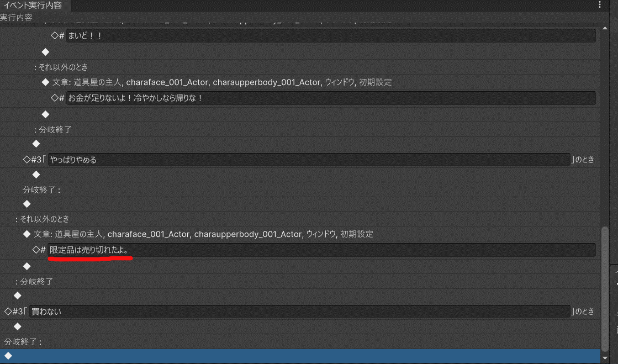The image size is (618, 364).
Task: Select empty diamond line below 'まいど！！'
Action: coord(46,52)
